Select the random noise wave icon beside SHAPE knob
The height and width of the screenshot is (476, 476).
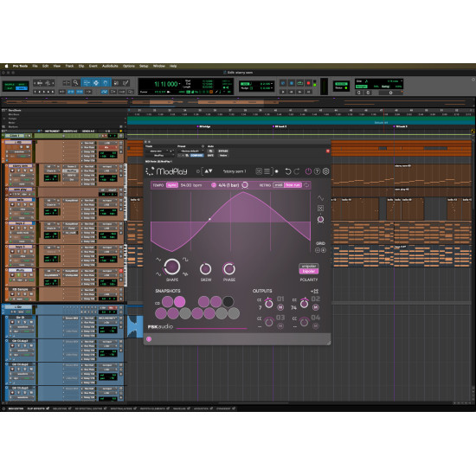[185, 273]
